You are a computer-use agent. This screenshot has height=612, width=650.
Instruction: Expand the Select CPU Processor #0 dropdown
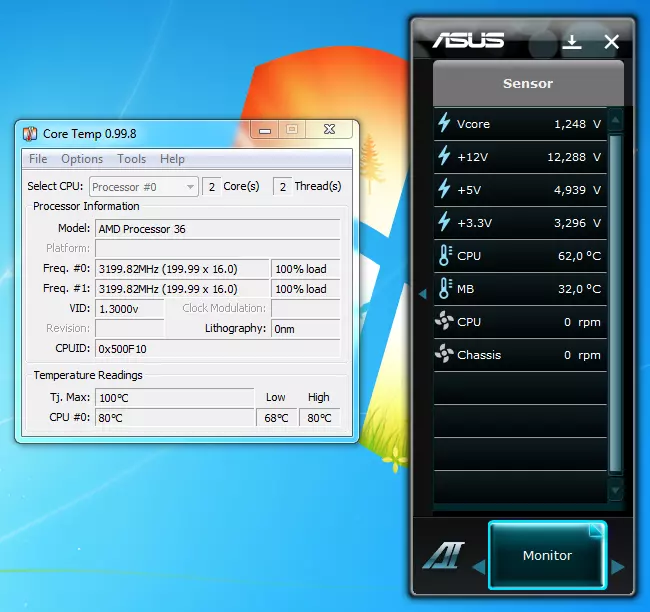coord(143,187)
